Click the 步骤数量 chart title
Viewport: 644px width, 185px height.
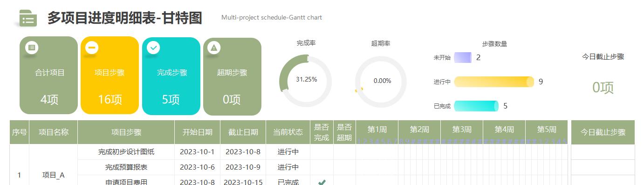[x=494, y=44]
